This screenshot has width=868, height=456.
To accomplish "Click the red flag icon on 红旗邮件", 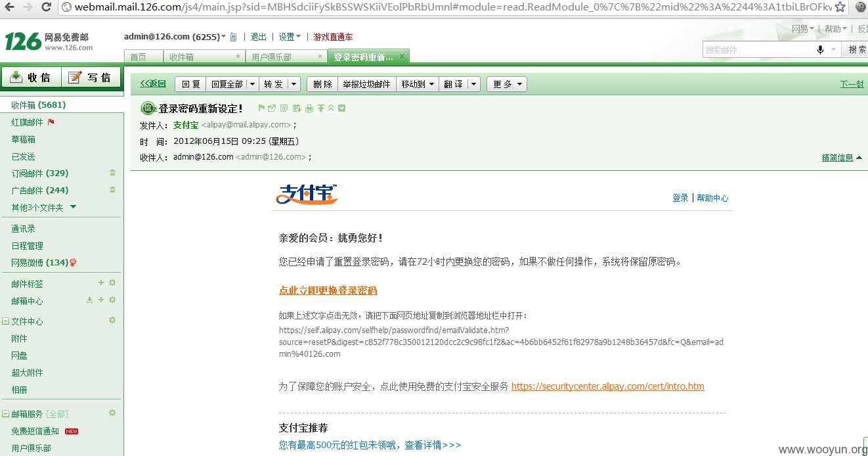I will coord(51,122).
